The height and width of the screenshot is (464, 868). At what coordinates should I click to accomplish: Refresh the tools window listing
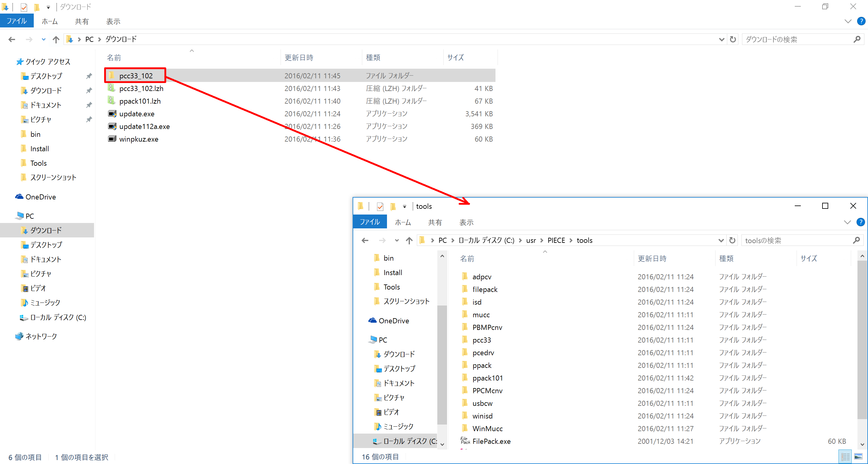[x=732, y=240]
